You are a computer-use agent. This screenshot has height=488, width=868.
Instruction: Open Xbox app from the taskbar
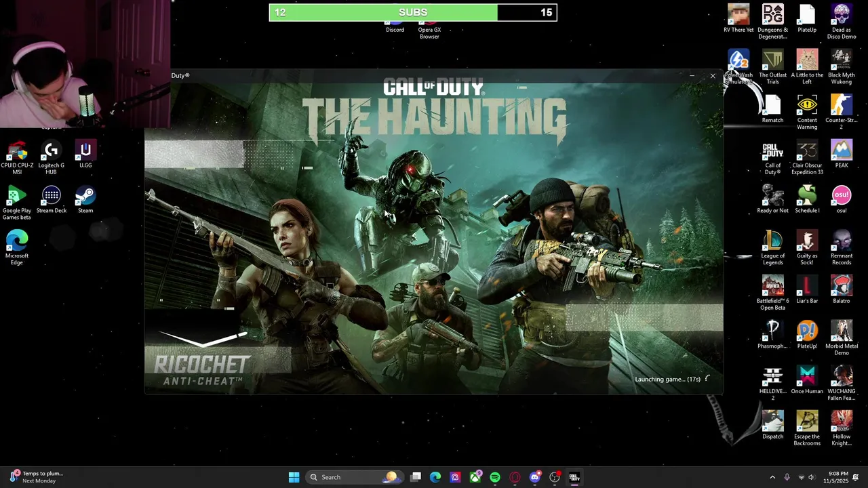pos(475,477)
